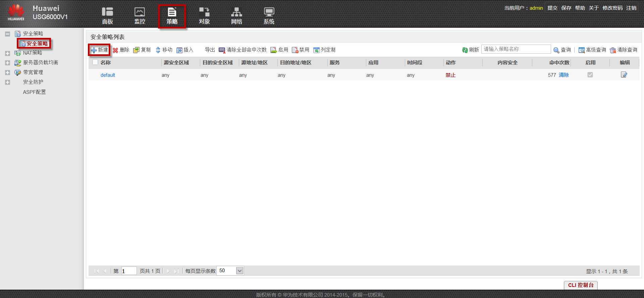Click 清除全部命中次数 button
Viewport: 644px width, 298px height.
click(x=243, y=50)
